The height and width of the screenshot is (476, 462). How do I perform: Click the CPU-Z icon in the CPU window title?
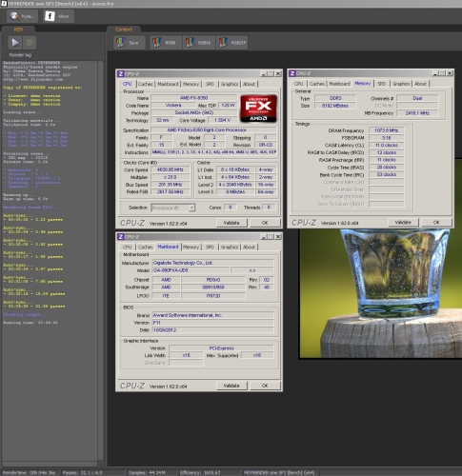click(x=121, y=73)
